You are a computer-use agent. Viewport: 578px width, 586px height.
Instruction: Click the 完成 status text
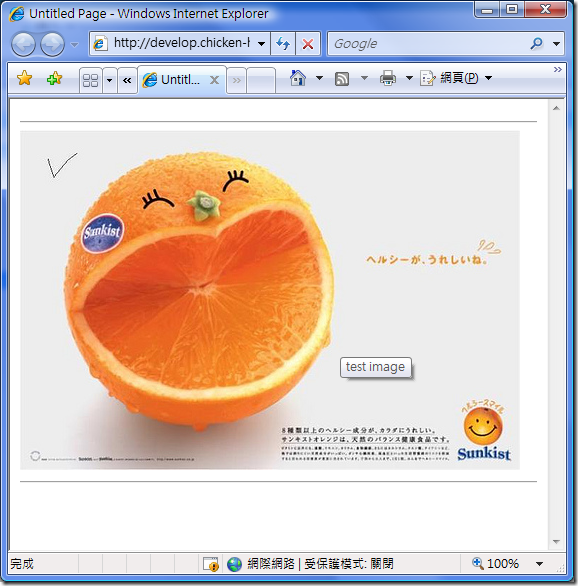tap(22, 564)
